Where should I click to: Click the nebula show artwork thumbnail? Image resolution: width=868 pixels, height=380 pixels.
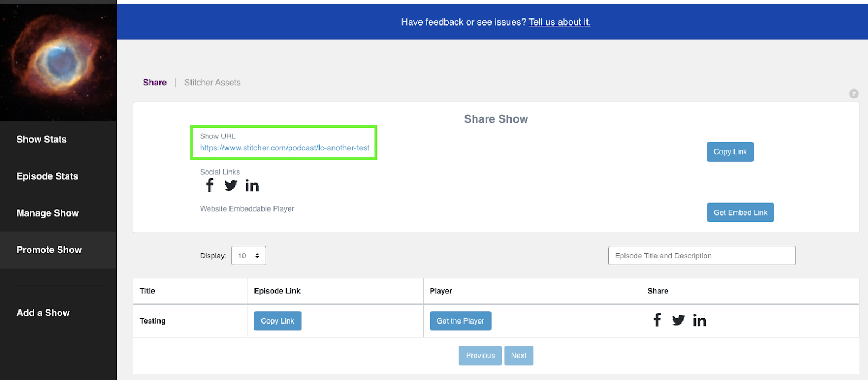[58, 62]
